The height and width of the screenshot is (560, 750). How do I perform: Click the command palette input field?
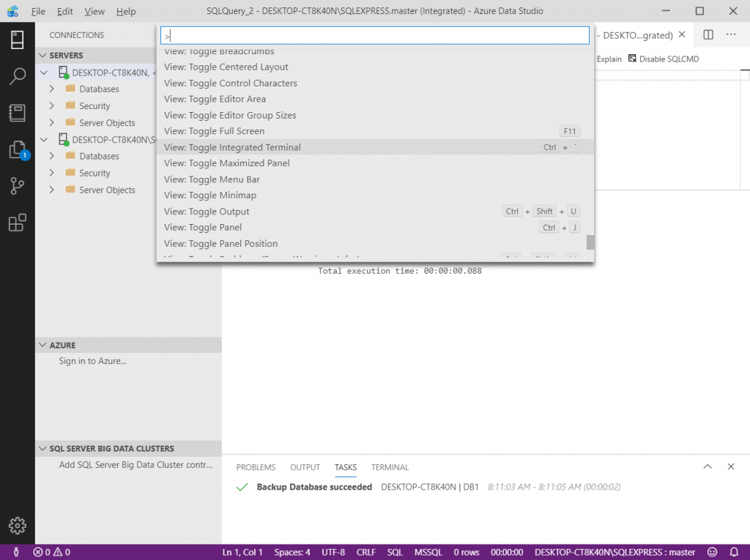[x=375, y=35]
